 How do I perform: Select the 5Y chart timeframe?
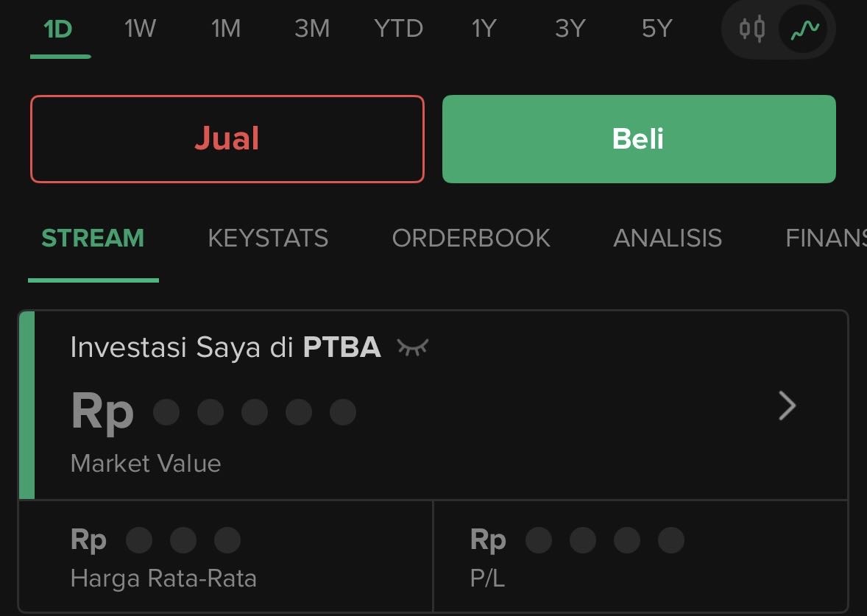(x=657, y=29)
